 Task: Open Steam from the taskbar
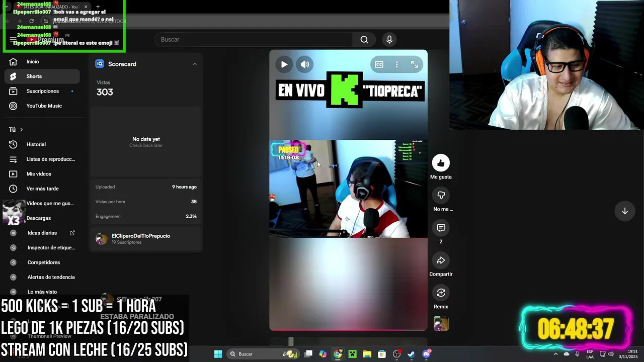tap(411, 354)
